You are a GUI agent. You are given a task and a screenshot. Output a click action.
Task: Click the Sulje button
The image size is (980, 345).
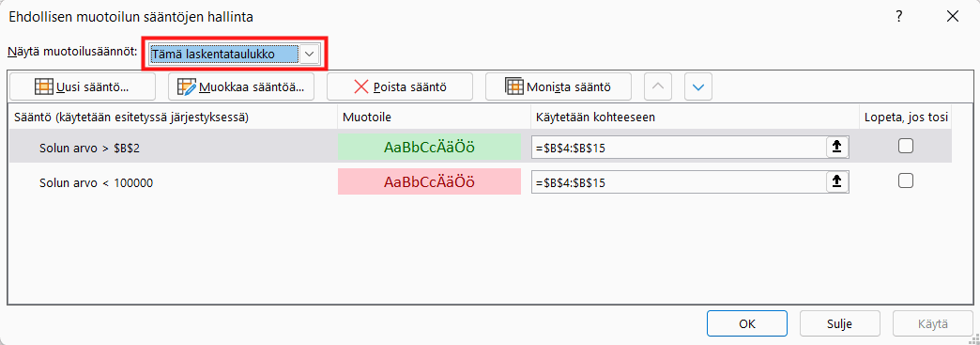pyautogui.click(x=840, y=323)
